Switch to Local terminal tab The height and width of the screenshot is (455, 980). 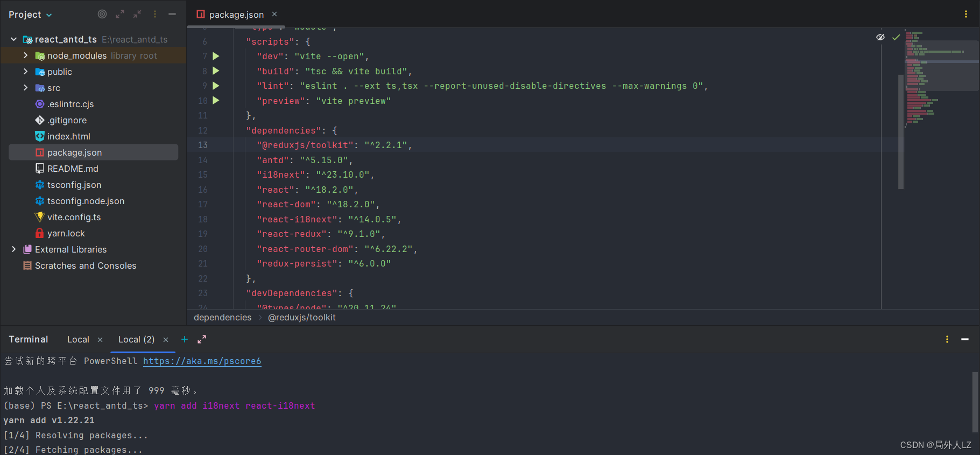(x=78, y=339)
